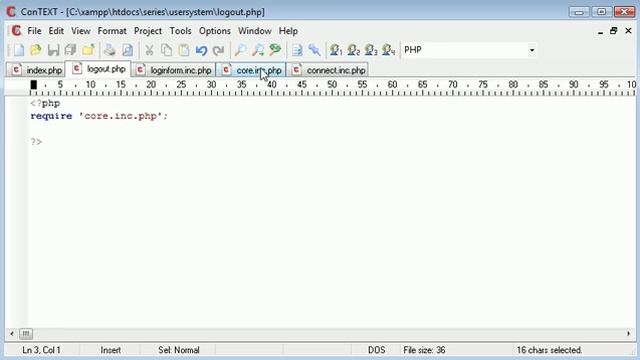The image size is (640, 360).
Task: Switch to the connect.inc.php tab
Action: click(328, 70)
